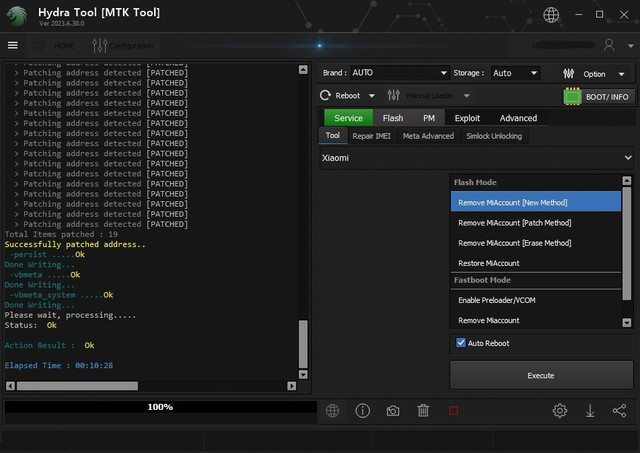The image size is (640, 453).
Task: Click the log horizontal scrollbar thumb
Action: pos(77,386)
